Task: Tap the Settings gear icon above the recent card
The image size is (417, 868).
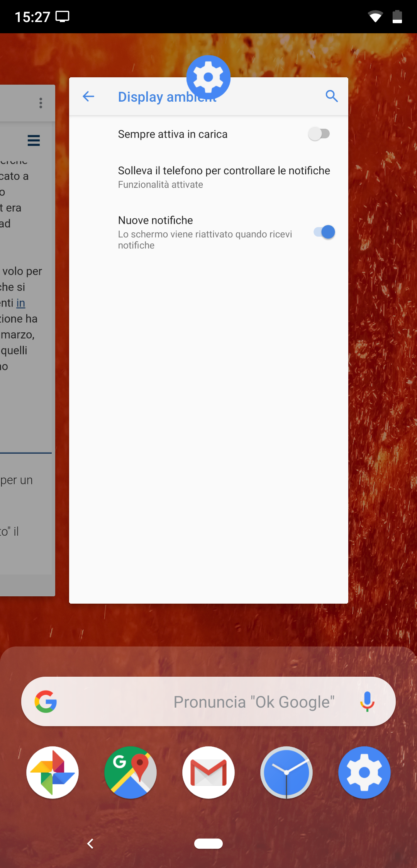Action: point(208,77)
